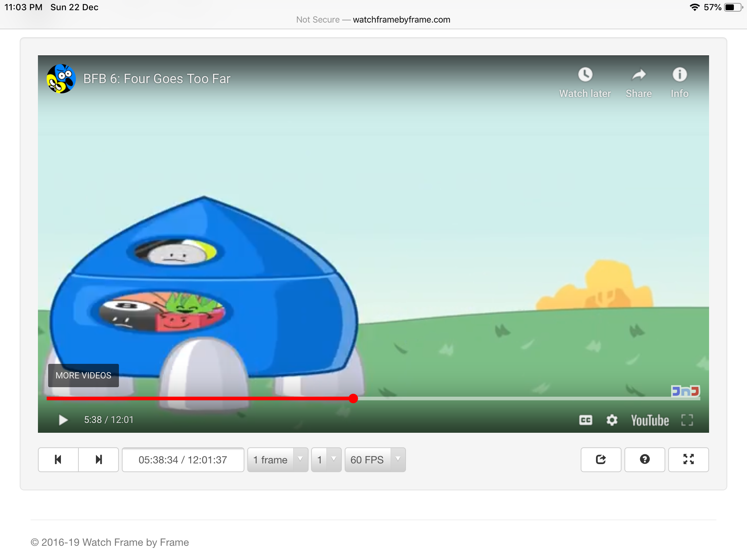This screenshot has height=560, width=747.
Task: Click the jnj channel watermark
Action: click(x=685, y=391)
